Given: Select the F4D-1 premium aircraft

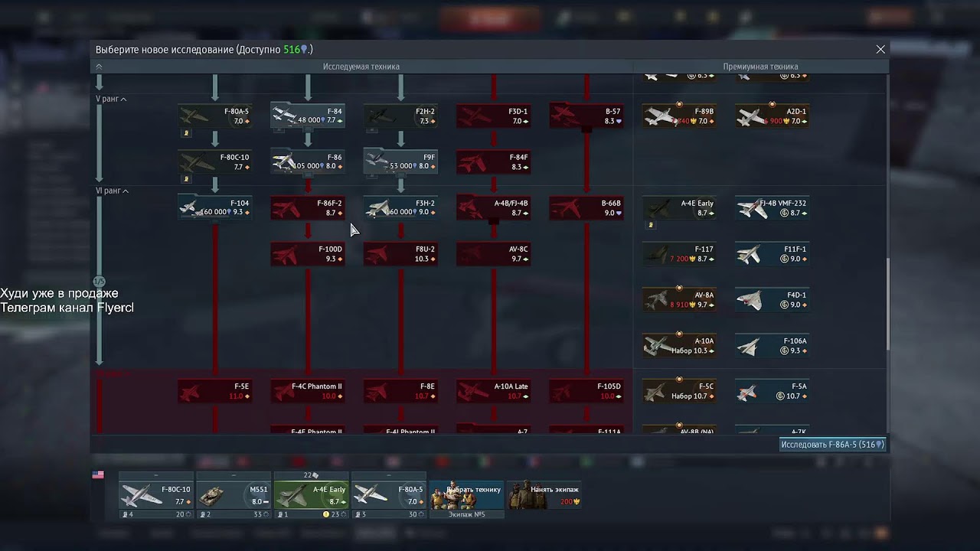Looking at the screenshot, I should point(772,300).
